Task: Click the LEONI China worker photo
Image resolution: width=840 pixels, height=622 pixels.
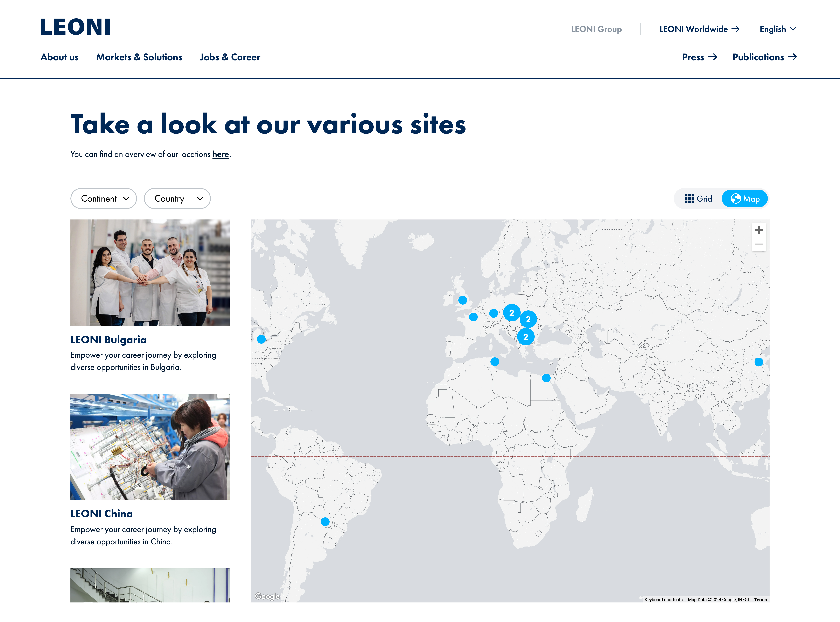Action: pyautogui.click(x=150, y=447)
